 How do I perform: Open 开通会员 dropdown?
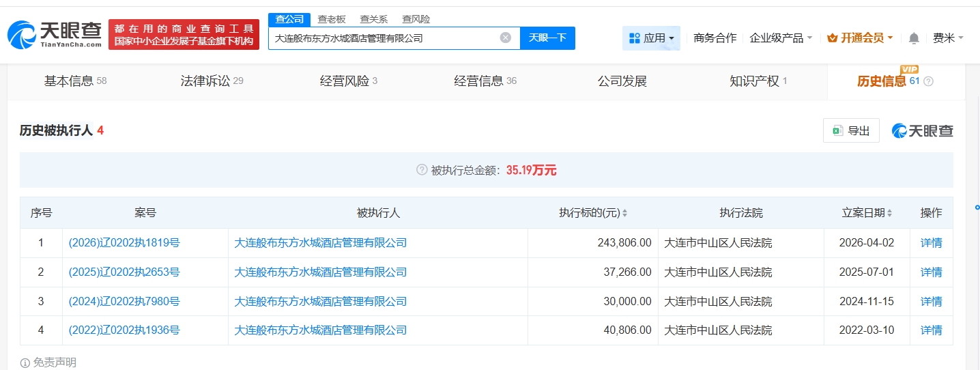(x=860, y=38)
